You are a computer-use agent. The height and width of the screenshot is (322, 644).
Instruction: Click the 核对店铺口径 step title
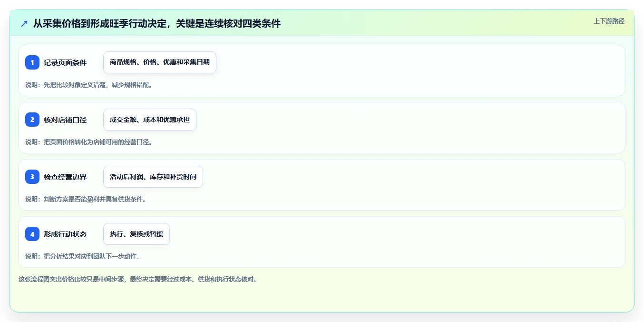pyautogui.click(x=65, y=120)
